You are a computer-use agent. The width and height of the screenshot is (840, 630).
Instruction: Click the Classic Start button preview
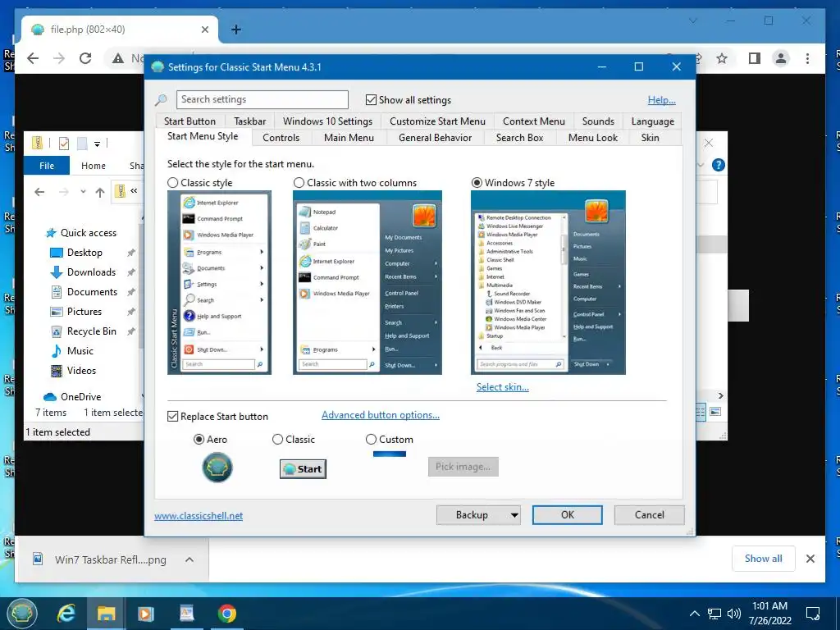point(303,468)
